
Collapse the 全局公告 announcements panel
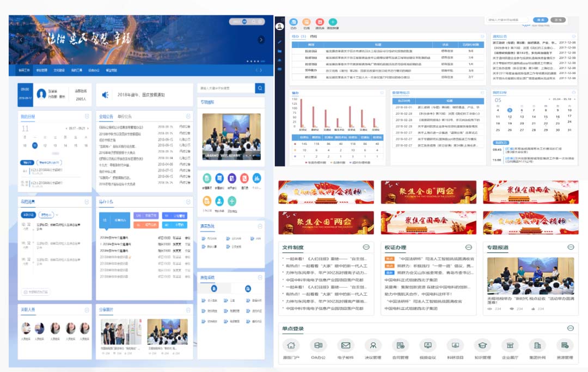click(x=188, y=116)
